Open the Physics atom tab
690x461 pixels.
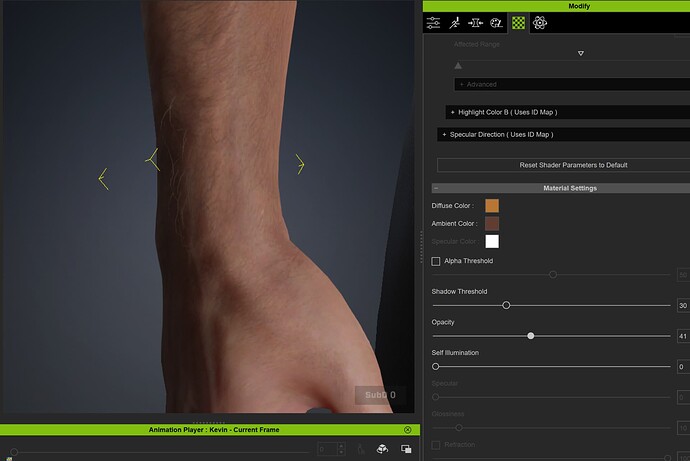[540, 23]
